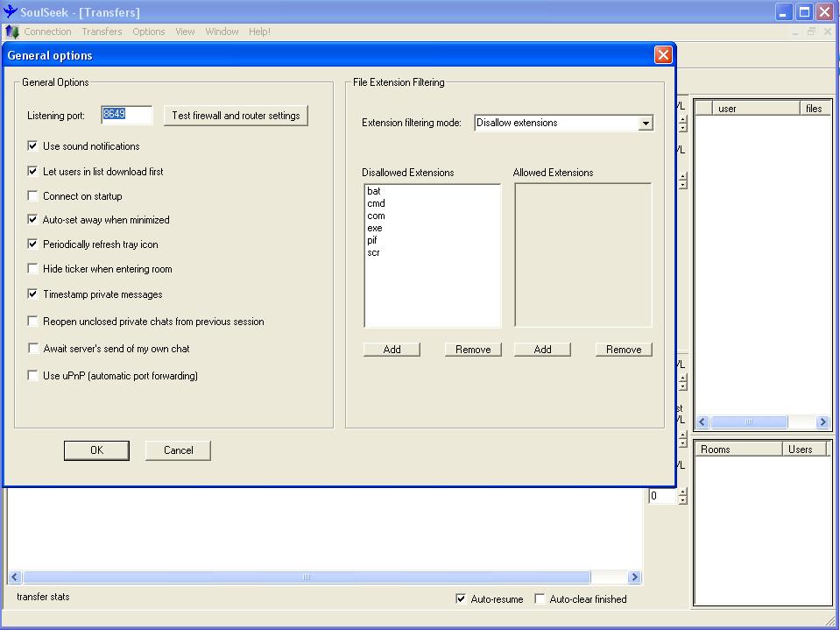Open Extension filtering mode dropdown

pyautogui.click(x=646, y=124)
